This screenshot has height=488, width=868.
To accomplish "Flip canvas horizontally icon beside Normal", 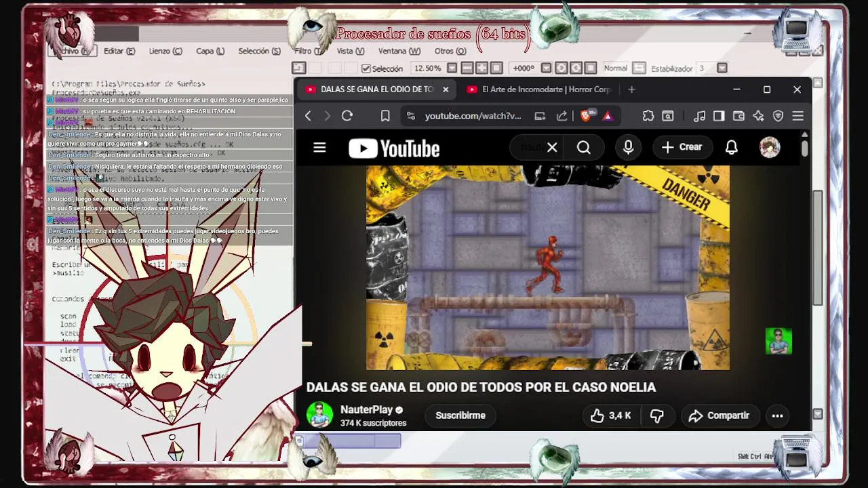I will tap(639, 68).
